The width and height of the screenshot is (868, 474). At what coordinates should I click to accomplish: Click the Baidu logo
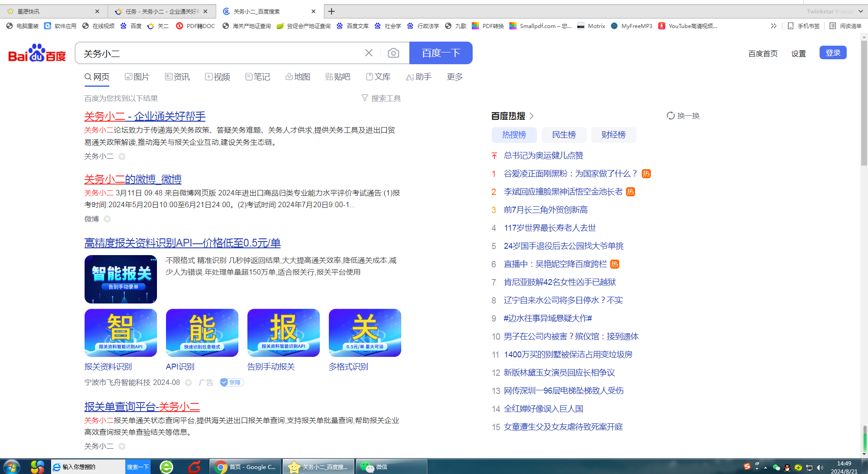(x=37, y=53)
